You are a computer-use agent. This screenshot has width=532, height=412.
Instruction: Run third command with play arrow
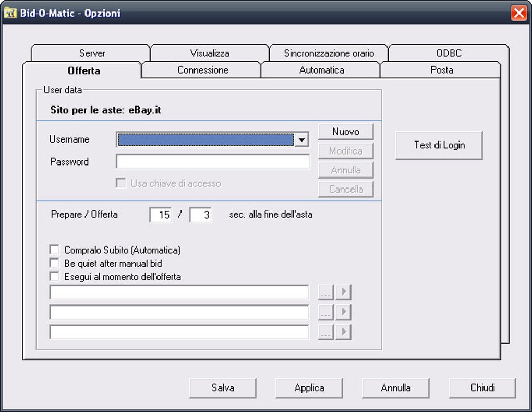343,332
